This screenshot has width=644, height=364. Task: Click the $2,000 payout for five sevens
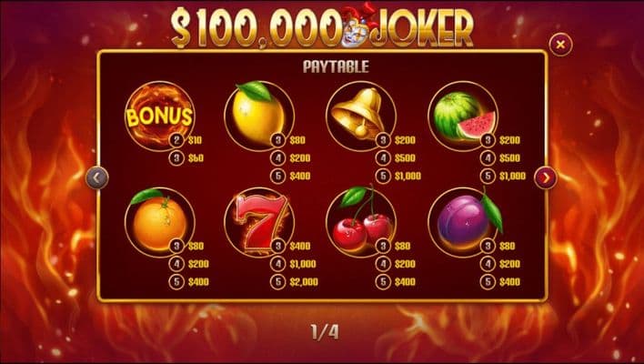(x=304, y=282)
